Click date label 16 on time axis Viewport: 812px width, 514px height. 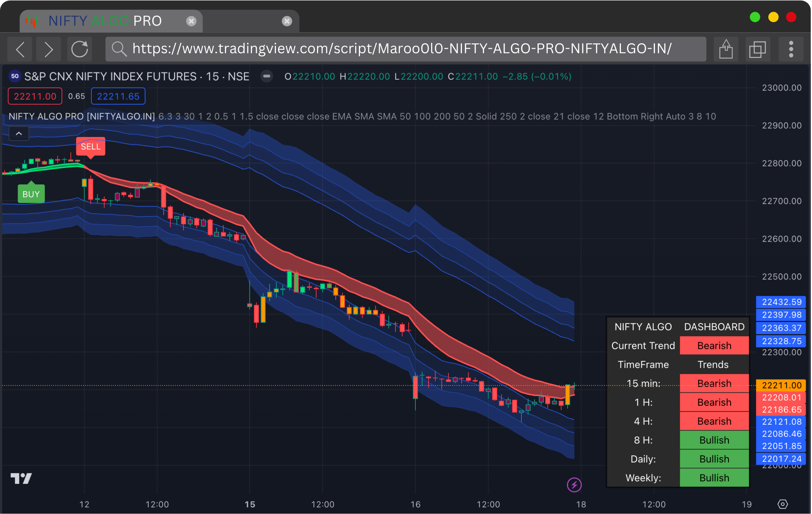pos(415,504)
